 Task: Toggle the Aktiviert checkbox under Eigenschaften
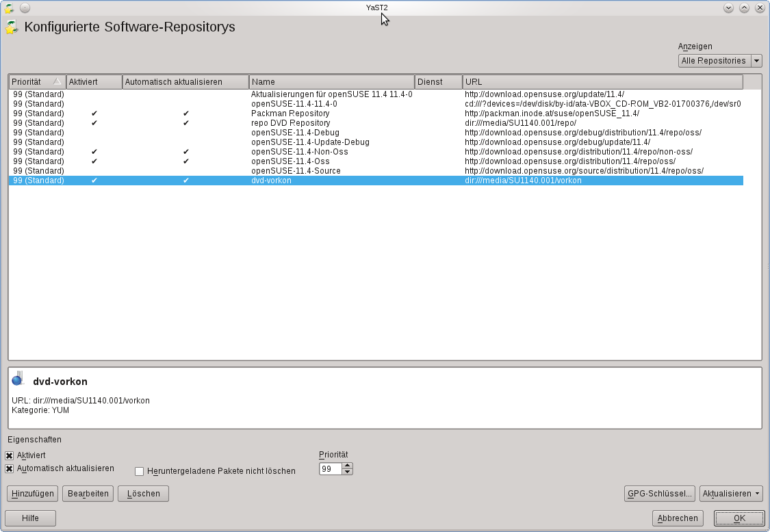coord(10,456)
